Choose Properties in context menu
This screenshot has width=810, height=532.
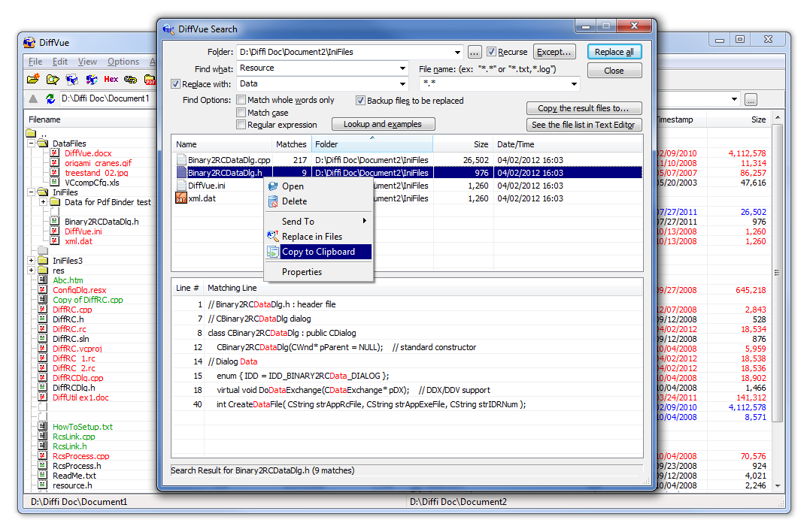pyautogui.click(x=318, y=272)
